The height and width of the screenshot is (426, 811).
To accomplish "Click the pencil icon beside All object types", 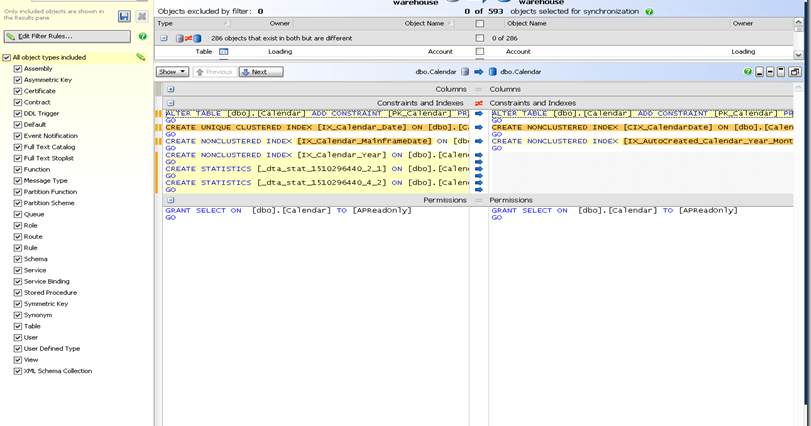I will (141, 58).
